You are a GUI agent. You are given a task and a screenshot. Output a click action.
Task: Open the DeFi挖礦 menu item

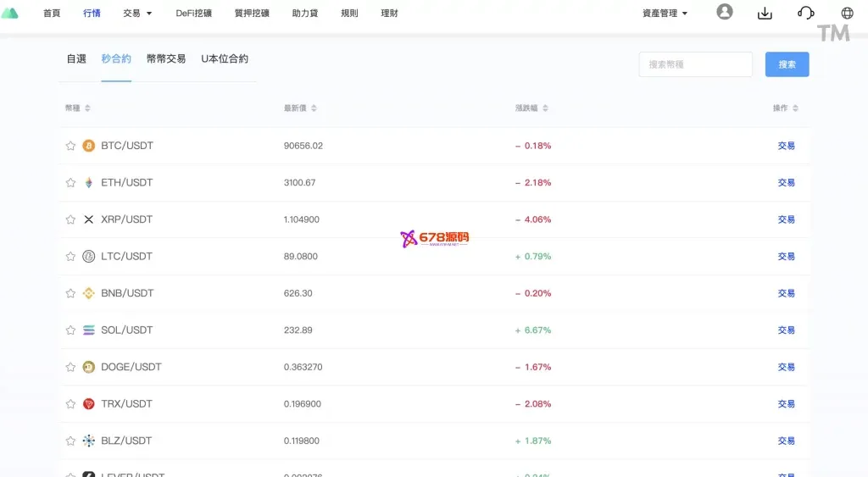pyautogui.click(x=194, y=14)
